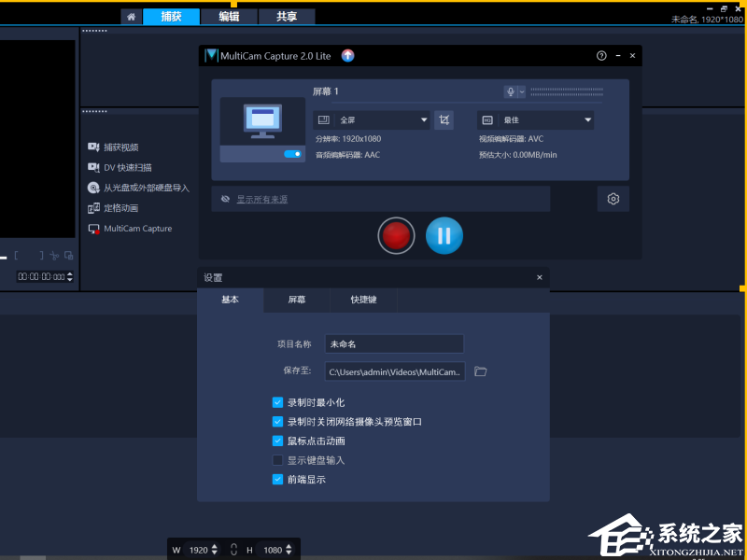Screen dimensions: 747x560
Task: Select the 屏幕 settings tab
Action: tap(297, 300)
